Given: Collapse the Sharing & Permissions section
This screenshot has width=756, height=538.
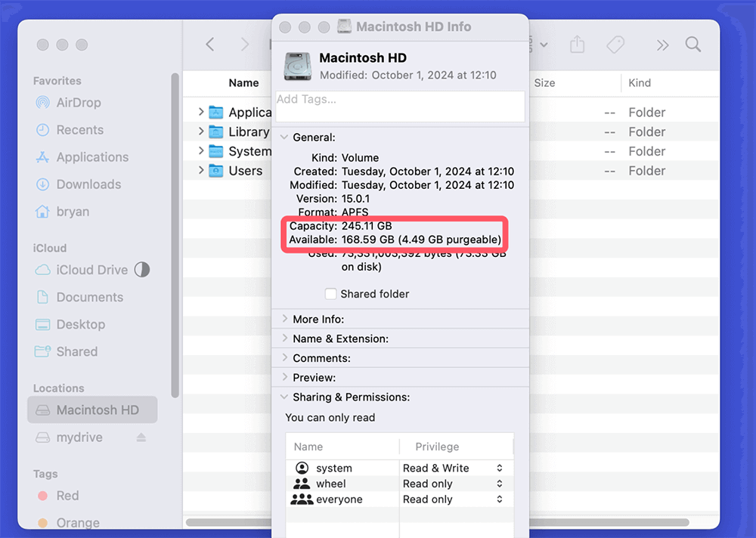Looking at the screenshot, I should point(285,397).
